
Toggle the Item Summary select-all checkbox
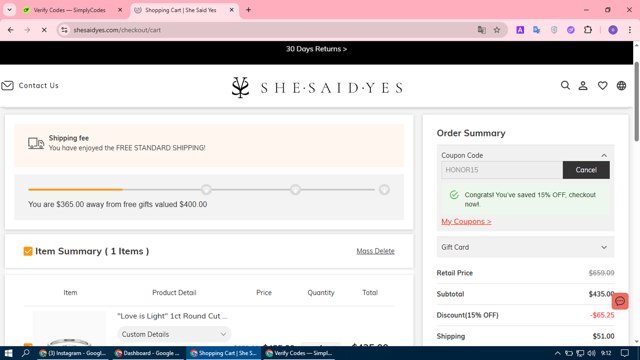click(x=28, y=251)
